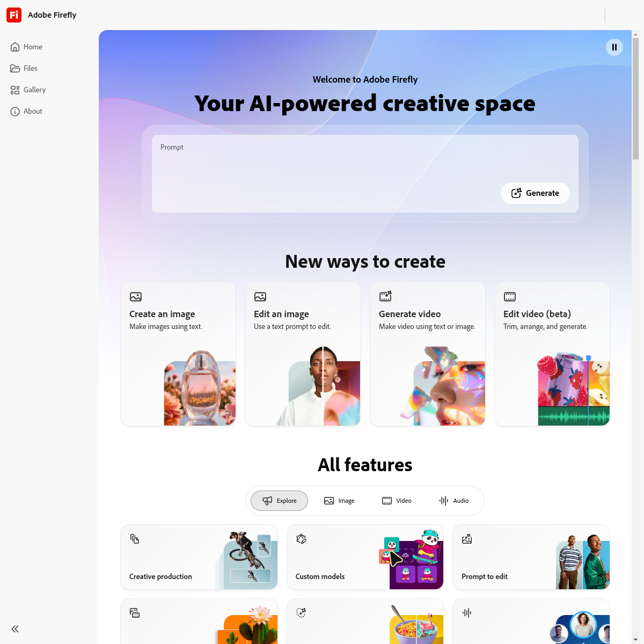Click the panda skateboard thumbnail

[x=412, y=559]
